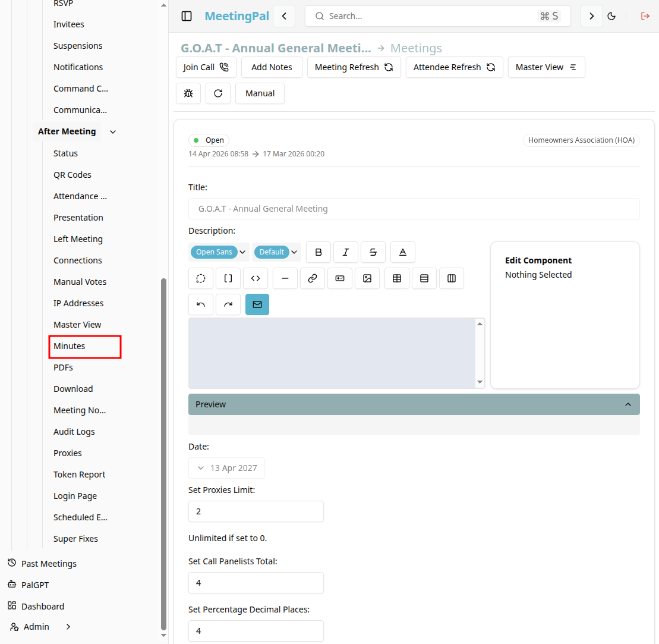Insert a table grid
Viewport: 659px width, 644px height.
(397, 278)
